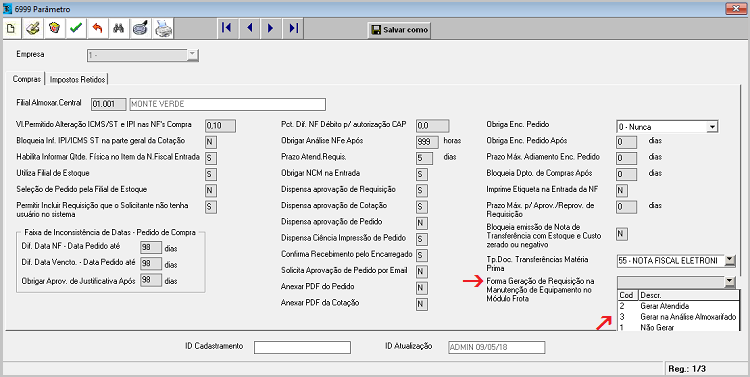Open Forma Geração de Requisição dropdown arrow

click(729, 282)
